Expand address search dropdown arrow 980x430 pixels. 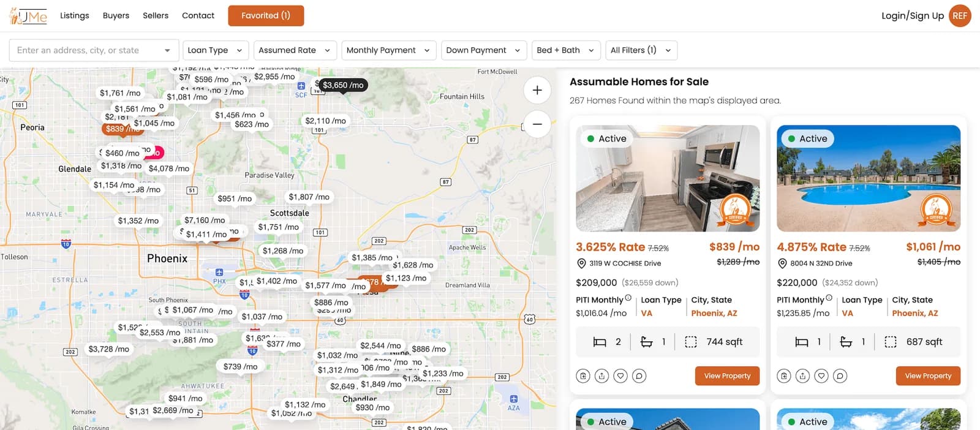(x=167, y=50)
